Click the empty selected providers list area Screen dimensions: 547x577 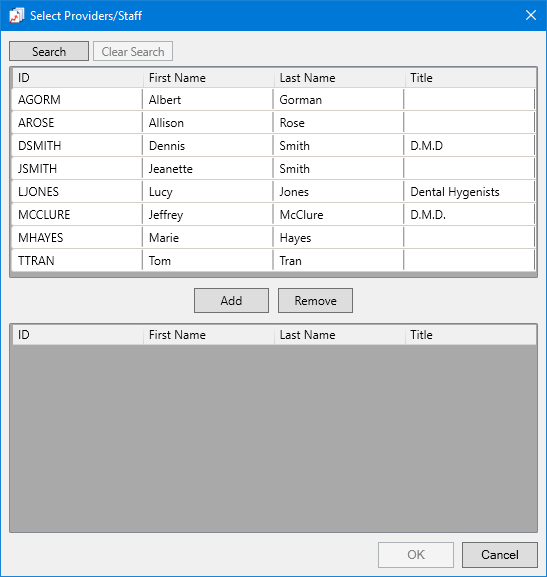point(274,438)
